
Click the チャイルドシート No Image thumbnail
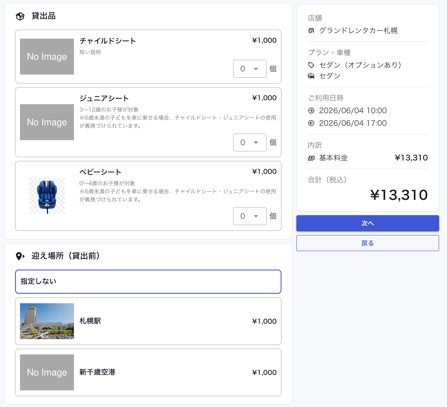pos(47,57)
